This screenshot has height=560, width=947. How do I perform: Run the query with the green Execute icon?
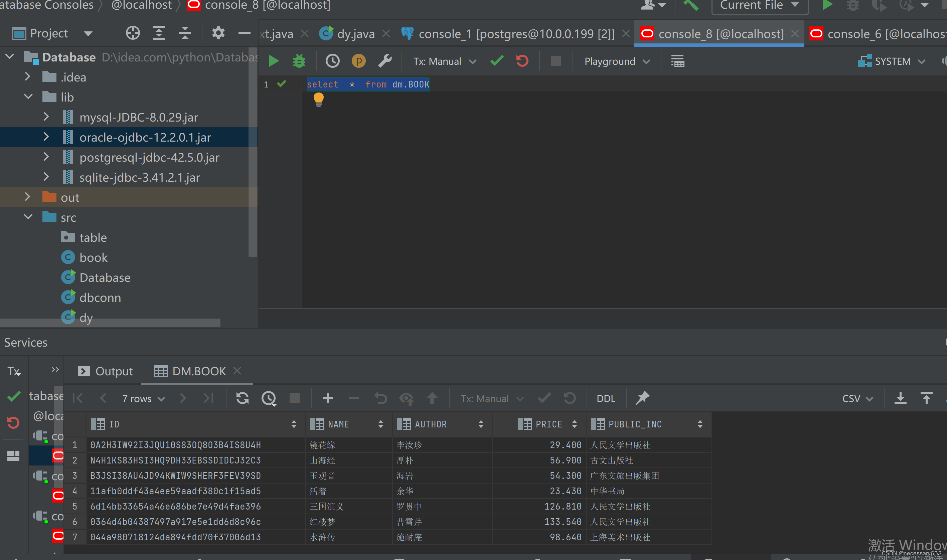click(x=274, y=61)
